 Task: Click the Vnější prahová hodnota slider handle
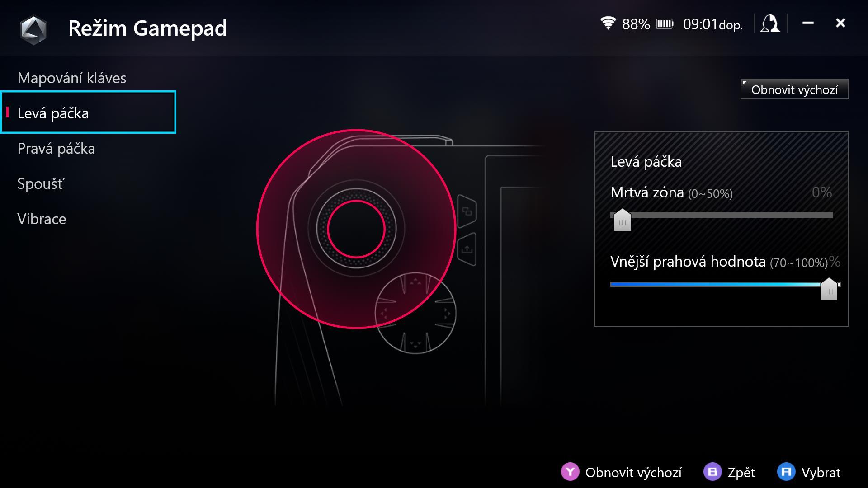[x=829, y=289]
